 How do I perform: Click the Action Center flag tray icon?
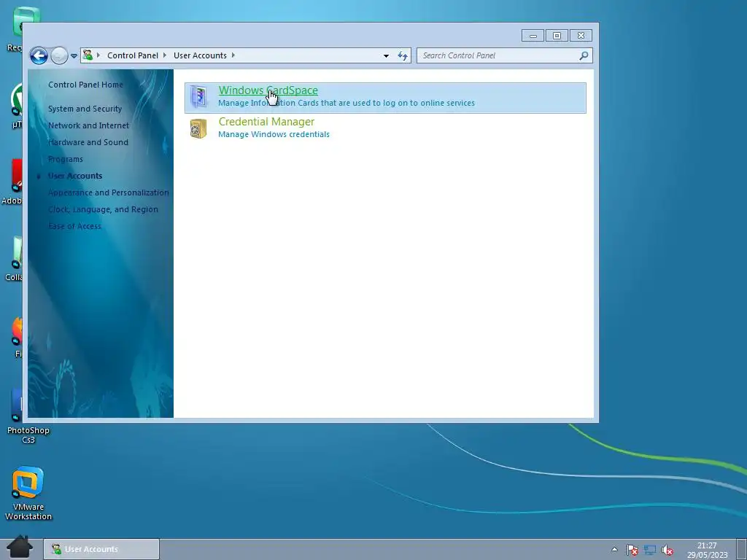click(x=632, y=550)
